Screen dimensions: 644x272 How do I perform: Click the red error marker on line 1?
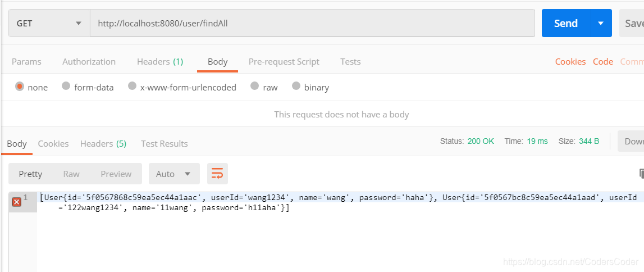16,201
